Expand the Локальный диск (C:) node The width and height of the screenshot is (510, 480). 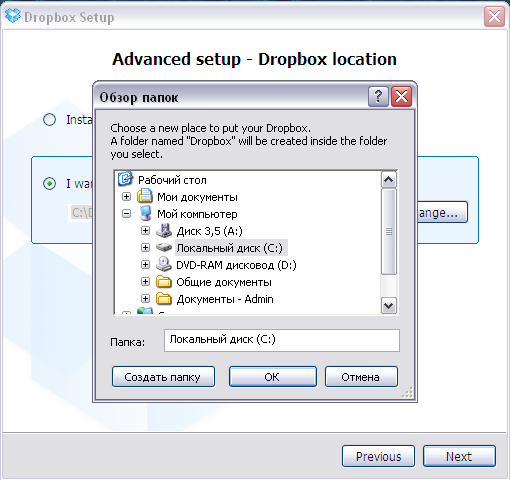pos(145,248)
